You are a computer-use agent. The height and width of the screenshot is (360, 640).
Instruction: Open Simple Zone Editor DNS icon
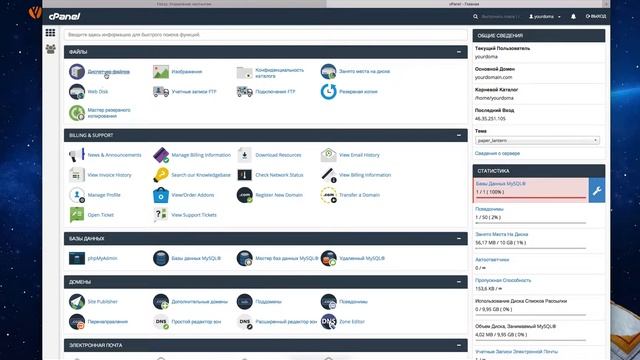(x=161, y=322)
